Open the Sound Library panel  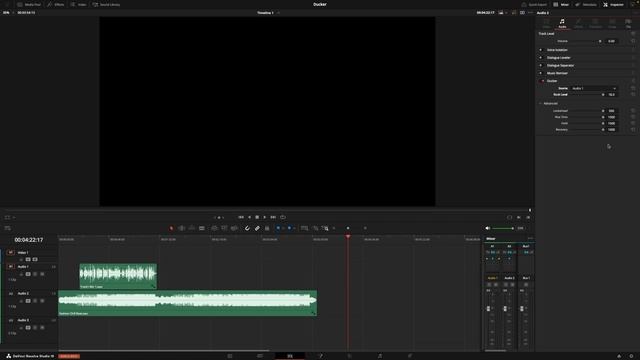coord(106,4)
